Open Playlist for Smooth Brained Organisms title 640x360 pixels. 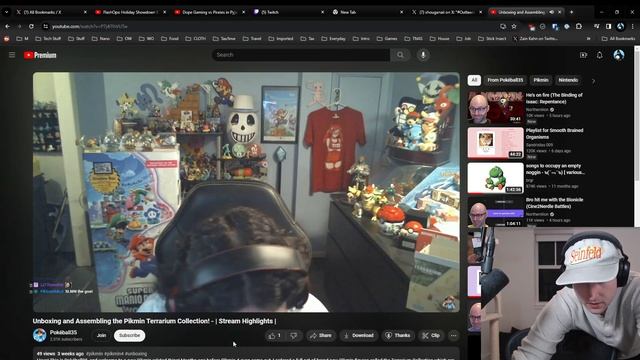coord(554,133)
